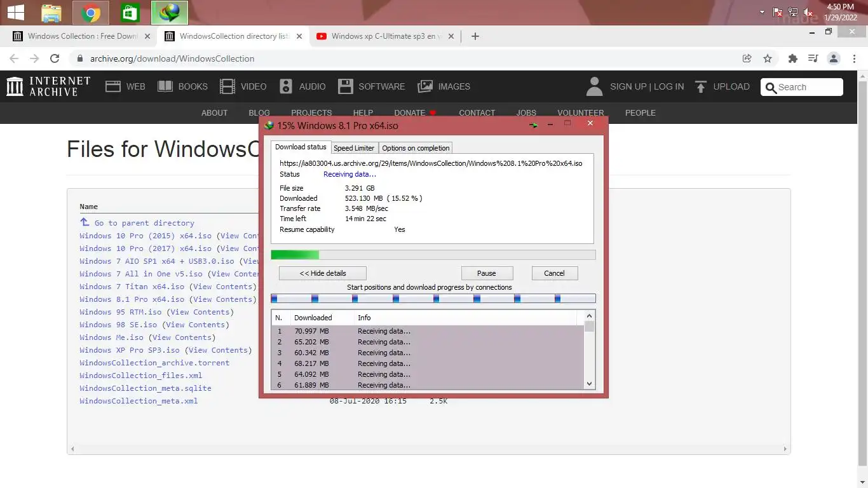Screen dimensions: 868x488
Task: Open the ABOUT link in the sub-navigation
Action: click(x=214, y=112)
